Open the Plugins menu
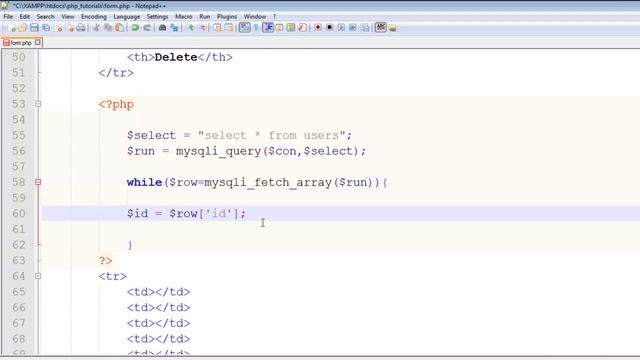This screenshot has height=360, width=640. (x=227, y=17)
